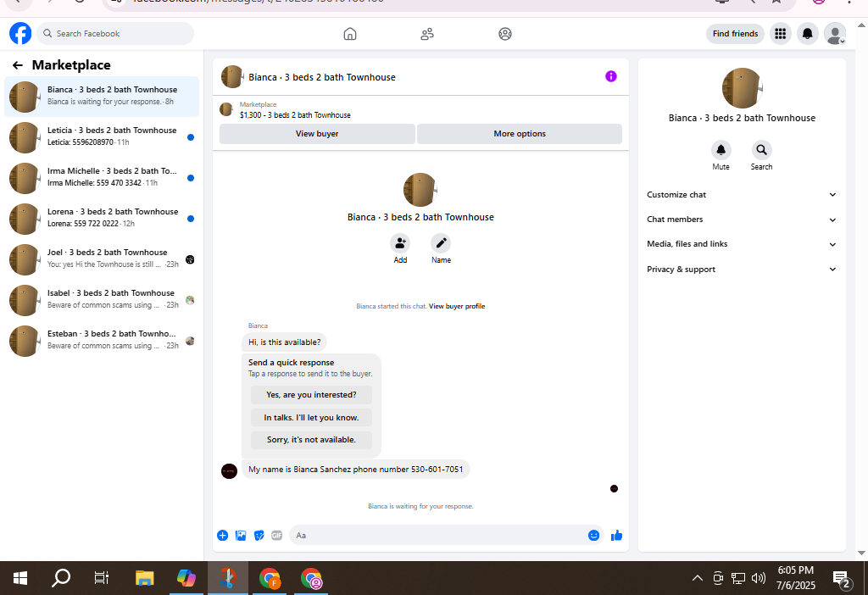868x595 pixels.
Task: Click Bianca's sender avatar beside message
Action: [229, 471]
